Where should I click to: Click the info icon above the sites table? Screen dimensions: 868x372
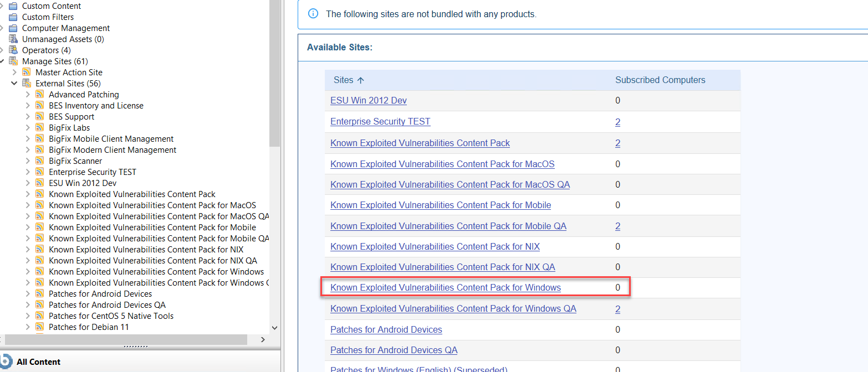click(313, 13)
